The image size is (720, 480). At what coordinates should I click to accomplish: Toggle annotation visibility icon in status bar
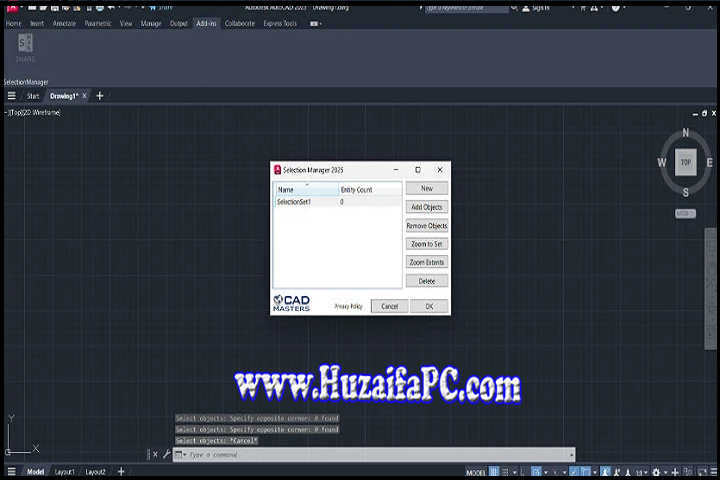tap(605, 472)
